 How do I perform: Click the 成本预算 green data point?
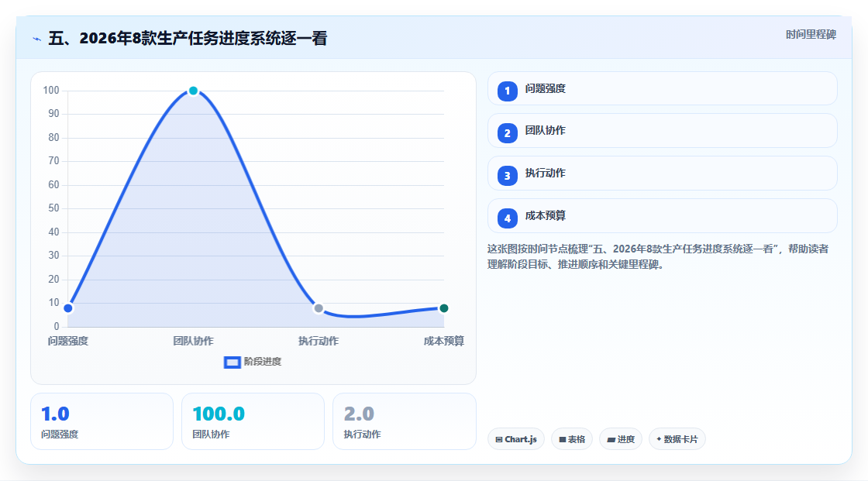(443, 308)
